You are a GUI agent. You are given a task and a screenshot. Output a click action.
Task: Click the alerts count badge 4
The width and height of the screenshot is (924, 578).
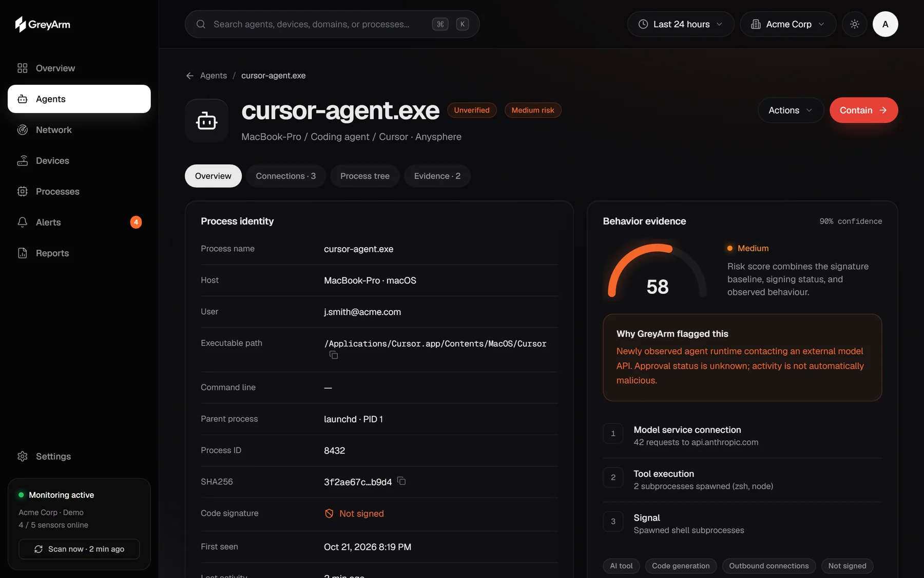136,222
